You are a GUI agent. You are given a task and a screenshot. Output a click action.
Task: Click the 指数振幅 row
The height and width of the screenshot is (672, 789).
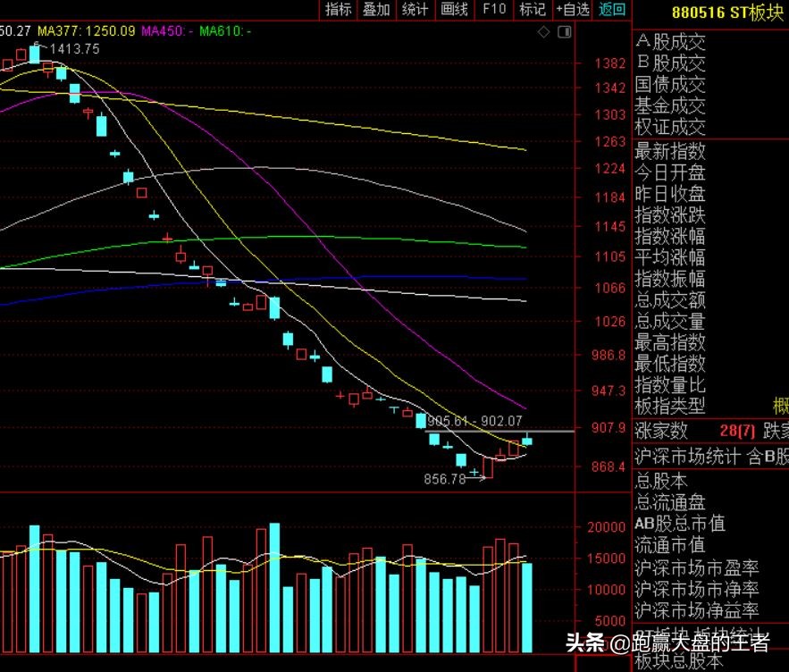click(x=670, y=279)
